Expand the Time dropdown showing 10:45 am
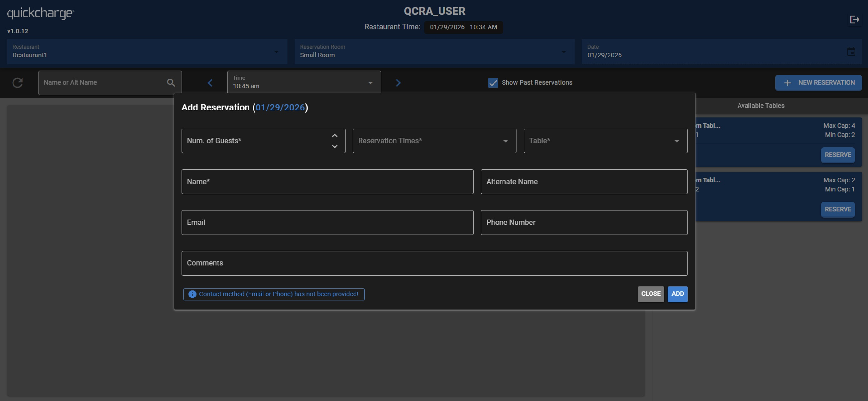 304,82
